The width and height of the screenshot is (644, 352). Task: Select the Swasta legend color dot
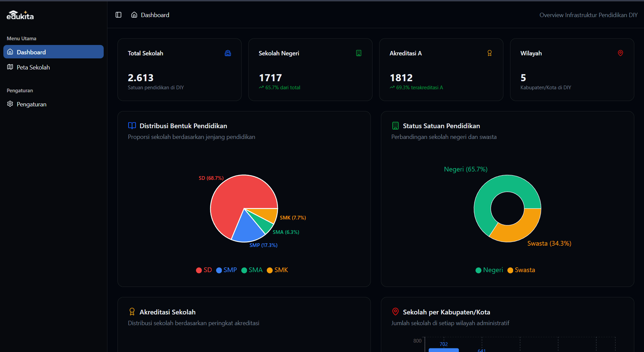pyautogui.click(x=510, y=270)
